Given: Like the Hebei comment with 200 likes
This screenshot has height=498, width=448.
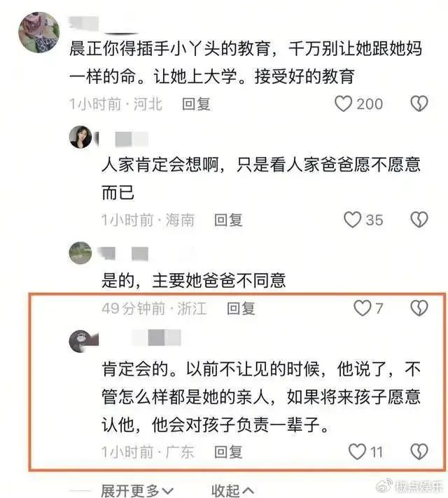Looking at the screenshot, I should (x=343, y=104).
